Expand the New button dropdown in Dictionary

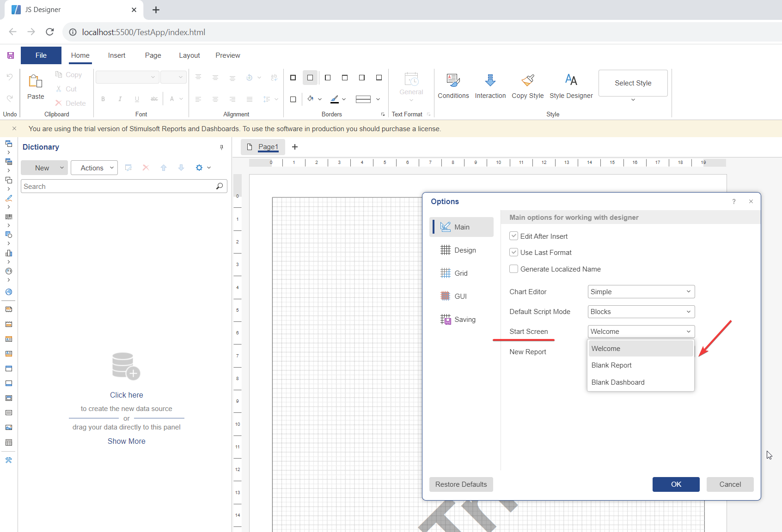pos(62,168)
